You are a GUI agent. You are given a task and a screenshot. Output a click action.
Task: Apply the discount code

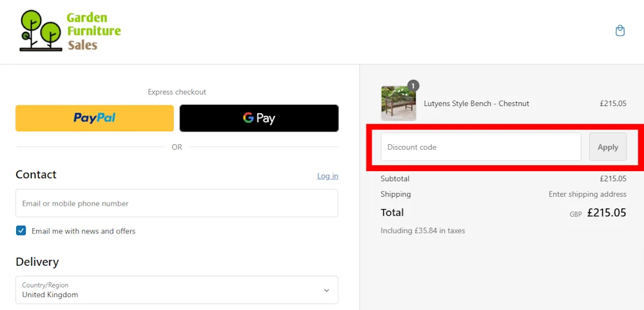coord(608,147)
